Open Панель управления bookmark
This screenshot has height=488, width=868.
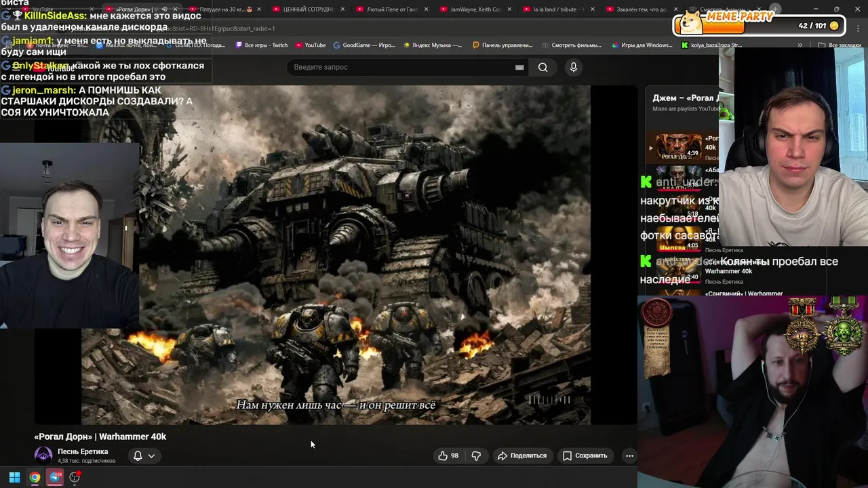pos(502,45)
